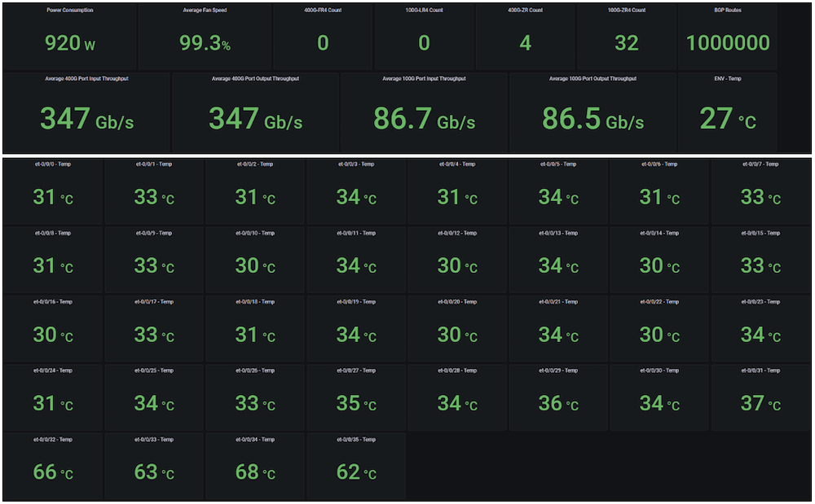Open the 100G-ZR4 Count panel title
The width and height of the screenshot is (815, 504).
click(x=627, y=10)
